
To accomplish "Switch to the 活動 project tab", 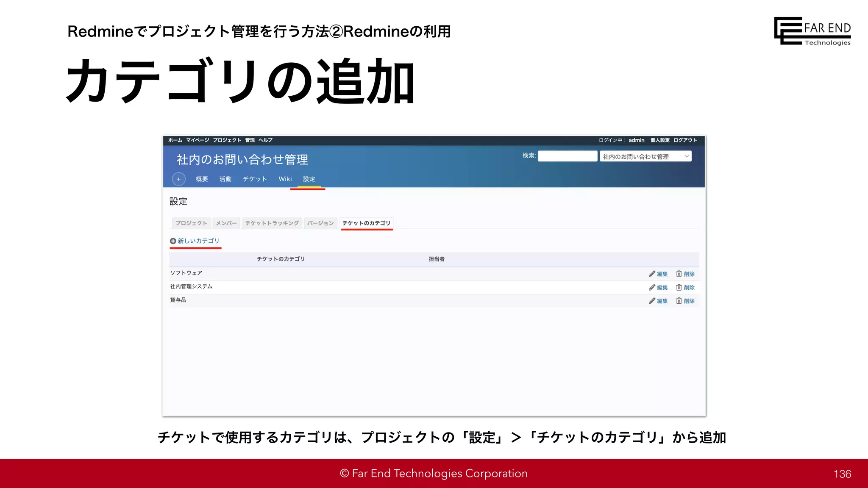I will (x=225, y=179).
